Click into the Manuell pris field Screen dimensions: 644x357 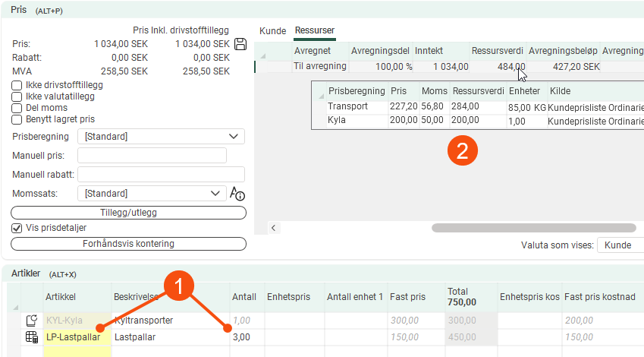point(152,156)
